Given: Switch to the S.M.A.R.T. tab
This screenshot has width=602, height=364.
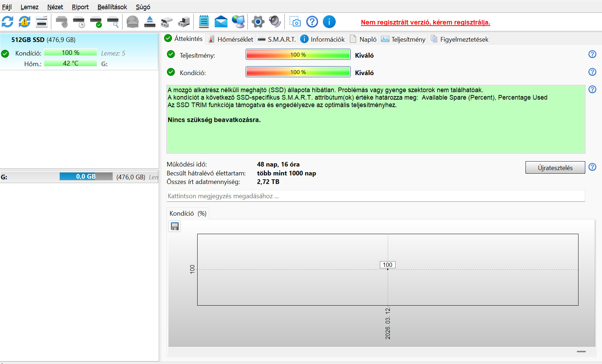Looking at the screenshot, I should click(x=277, y=39).
